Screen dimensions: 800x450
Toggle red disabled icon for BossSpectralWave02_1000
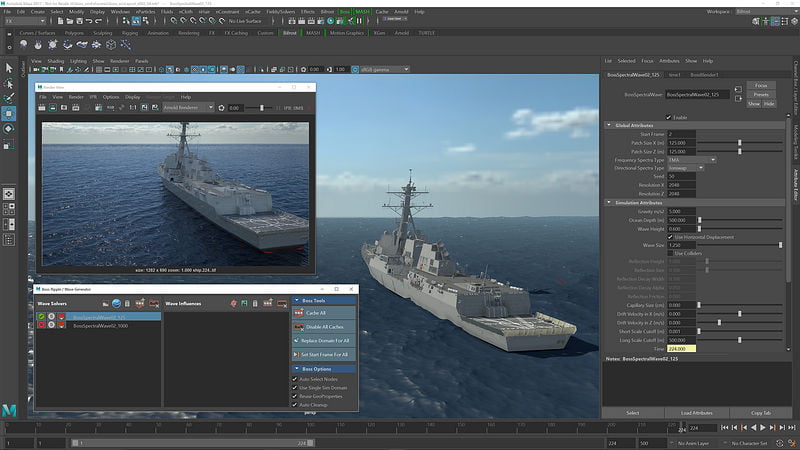tap(41, 325)
